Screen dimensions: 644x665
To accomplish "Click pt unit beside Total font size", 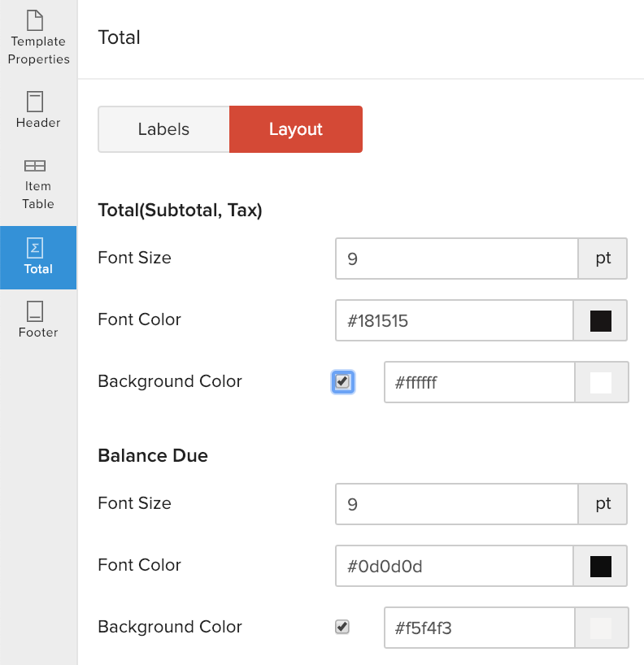I will click(603, 259).
